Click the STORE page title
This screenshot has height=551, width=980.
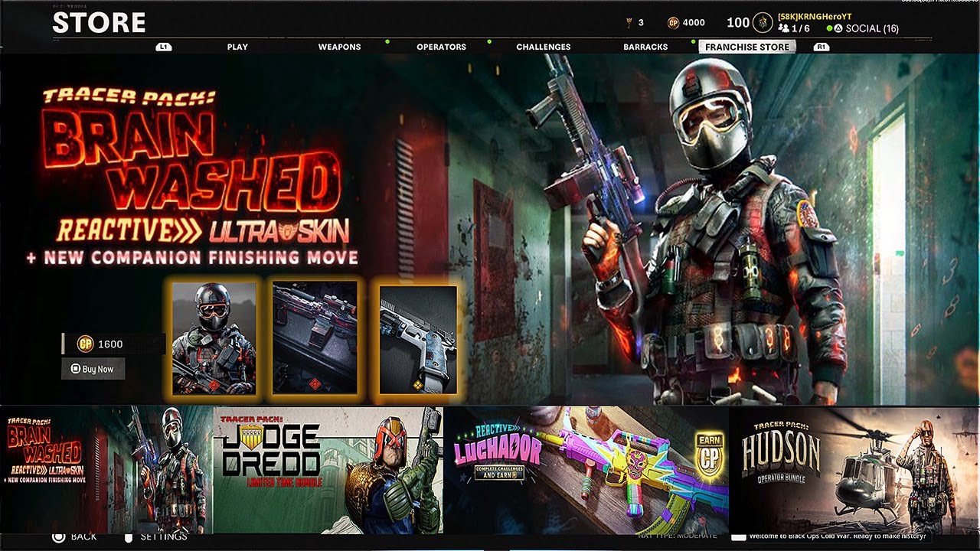[99, 23]
